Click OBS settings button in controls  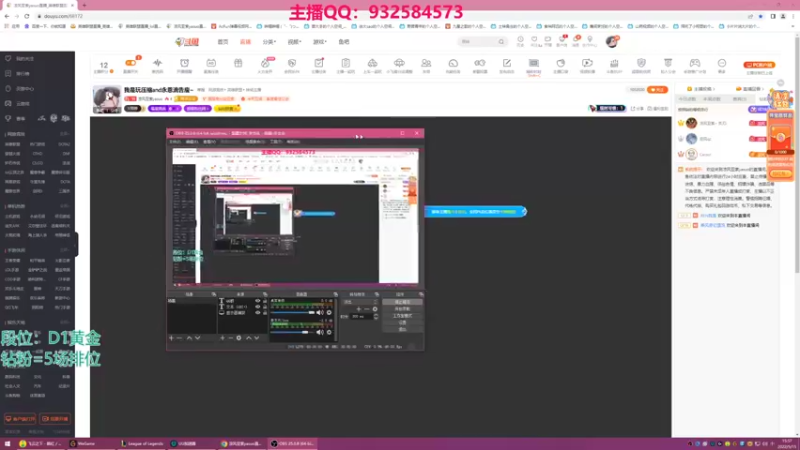[x=402, y=322]
